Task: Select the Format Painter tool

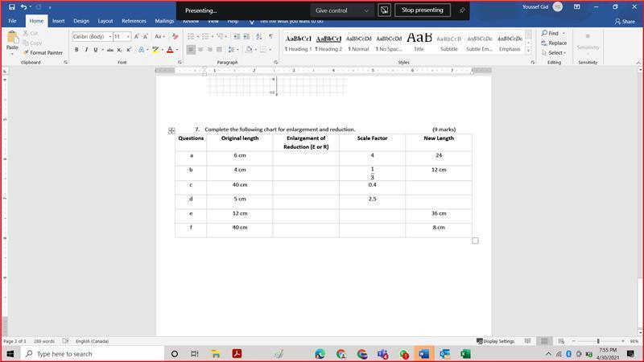Action: coord(43,52)
